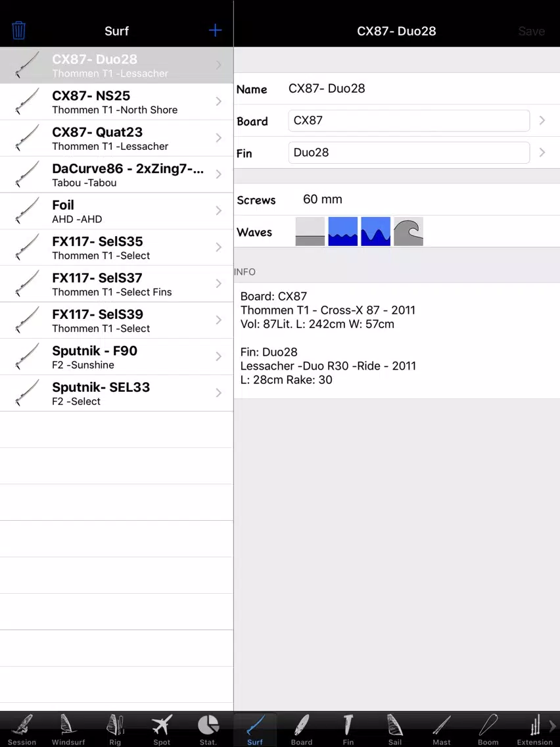
Task: Click board icon of Sputnik - F90
Action: coord(27,357)
